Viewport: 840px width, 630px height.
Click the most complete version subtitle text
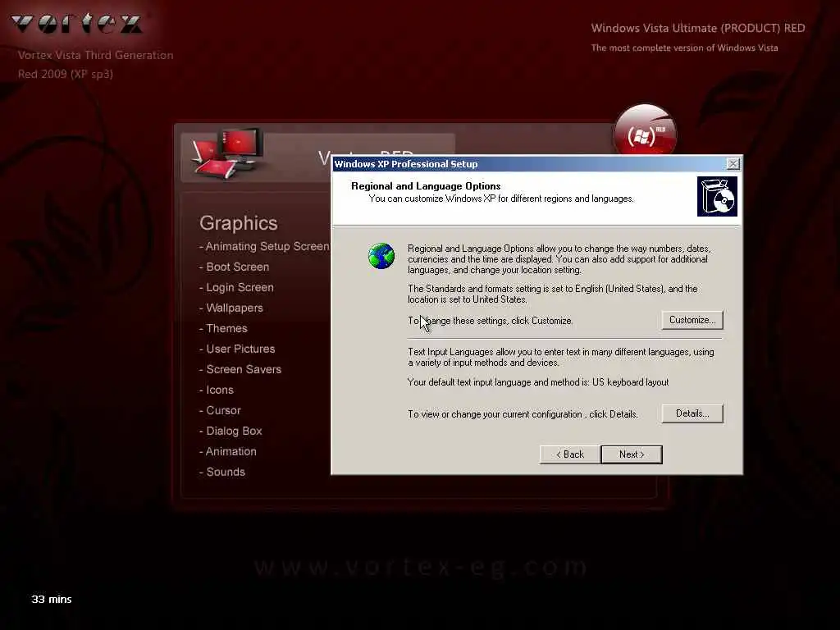685,48
